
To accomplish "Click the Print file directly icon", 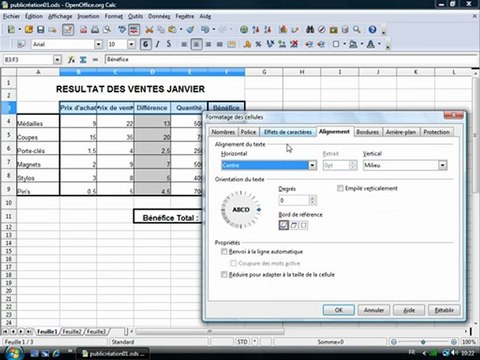I will click(x=95, y=30).
